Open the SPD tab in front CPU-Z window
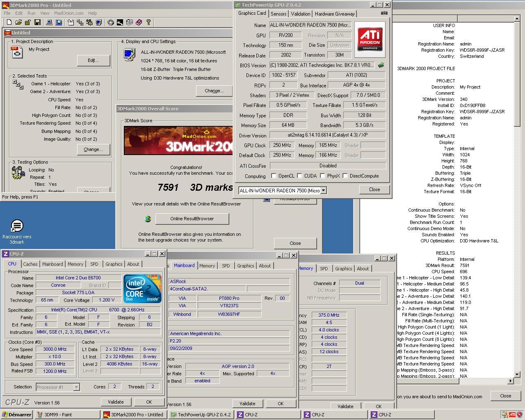The width and height of the screenshot is (525, 420). point(94,264)
